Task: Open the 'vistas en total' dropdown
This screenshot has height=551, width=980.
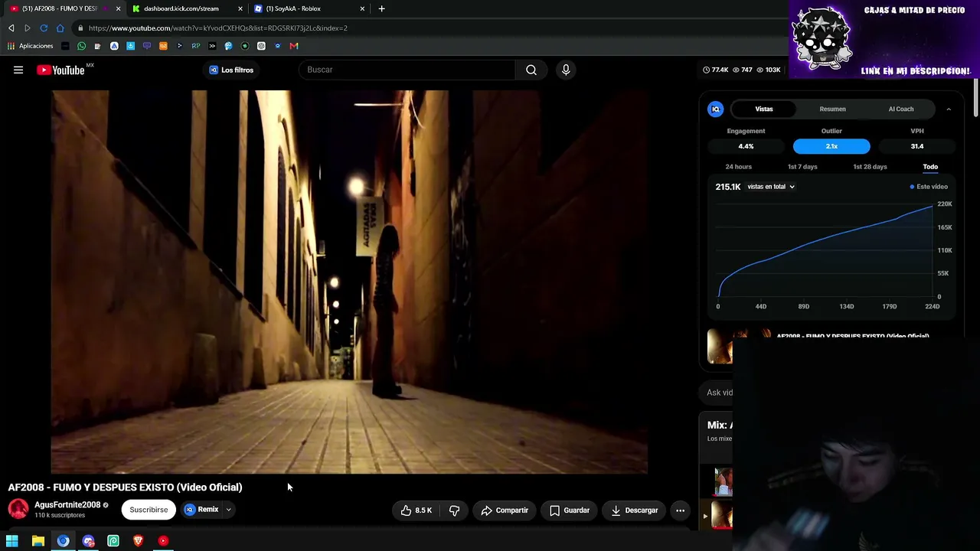Action: pyautogui.click(x=771, y=187)
